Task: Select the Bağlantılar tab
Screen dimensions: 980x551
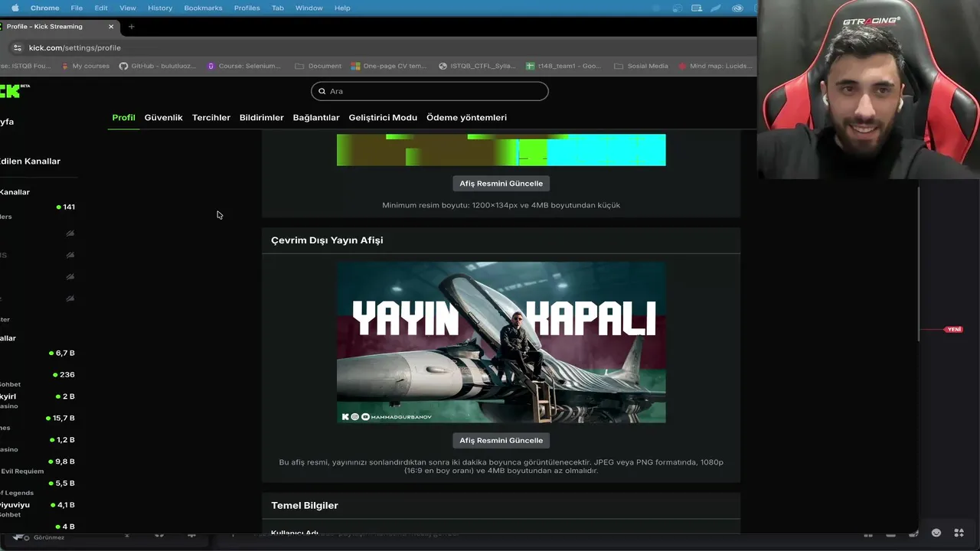Action: click(316, 118)
